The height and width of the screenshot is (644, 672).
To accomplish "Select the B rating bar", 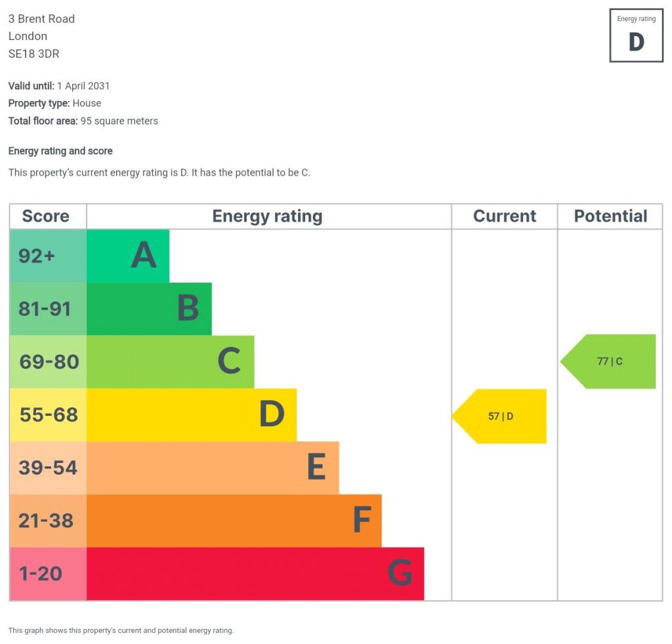I will [x=149, y=309].
